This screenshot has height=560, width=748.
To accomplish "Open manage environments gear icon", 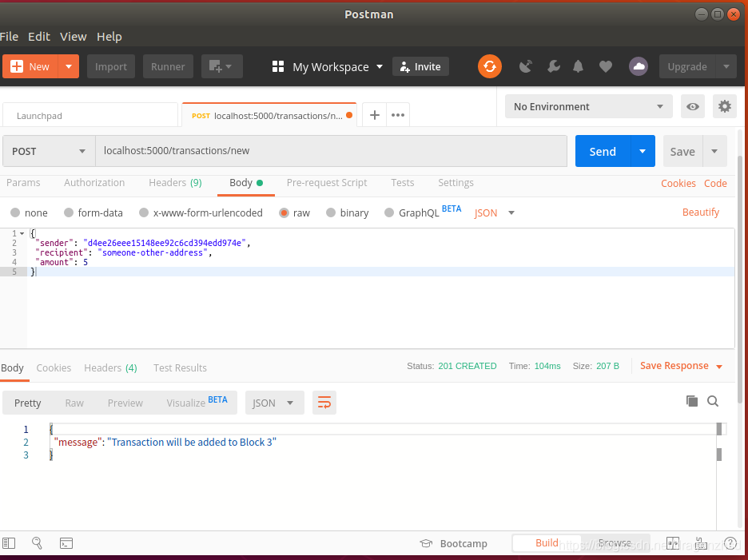I will pos(725,106).
